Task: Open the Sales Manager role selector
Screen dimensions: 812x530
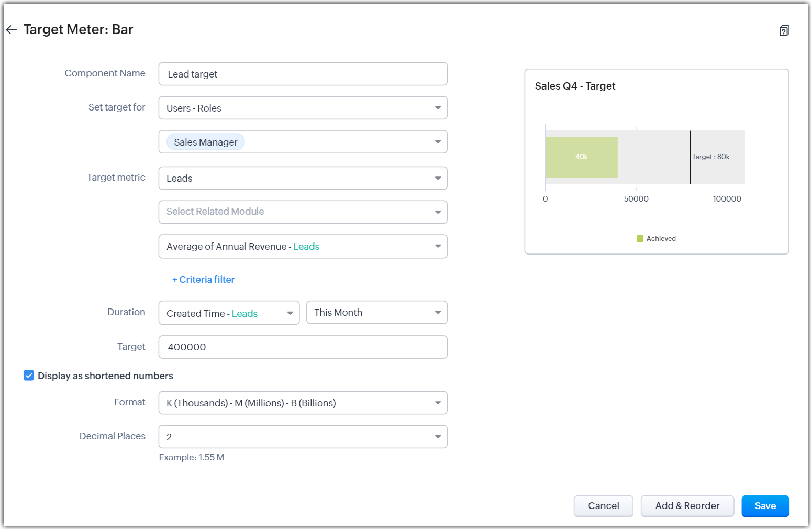Action: (x=303, y=142)
